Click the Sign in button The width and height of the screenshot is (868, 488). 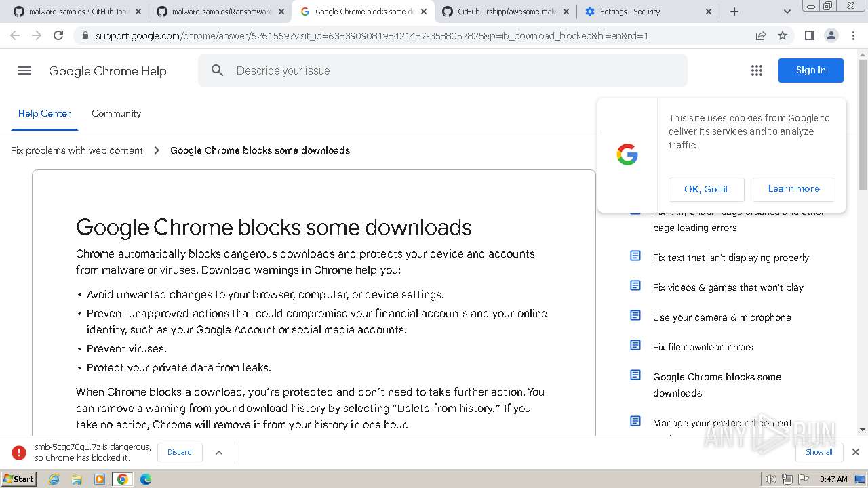click(811, 70)
